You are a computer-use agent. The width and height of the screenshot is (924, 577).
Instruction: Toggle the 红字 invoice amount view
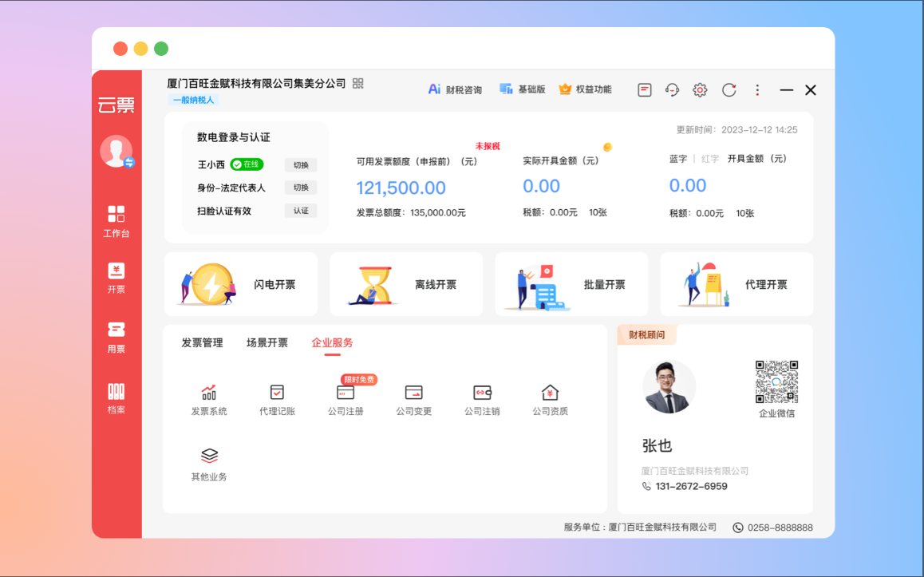(709, 159)
